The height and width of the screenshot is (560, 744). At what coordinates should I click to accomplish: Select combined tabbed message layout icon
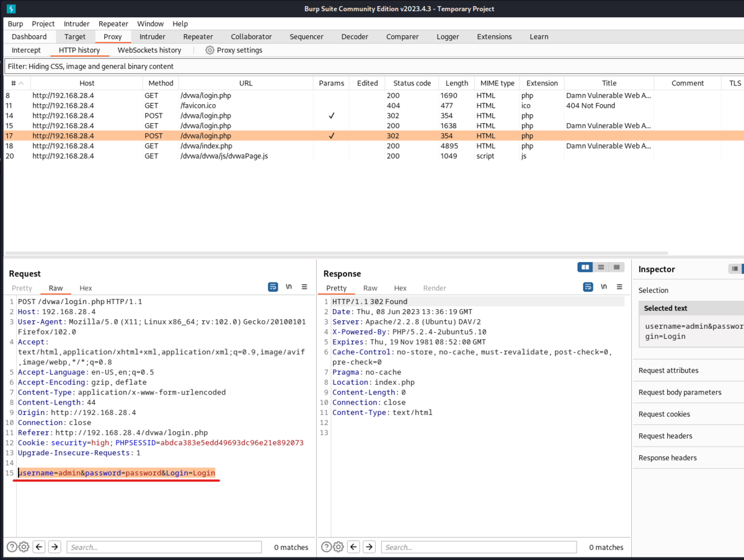[616, 267]
